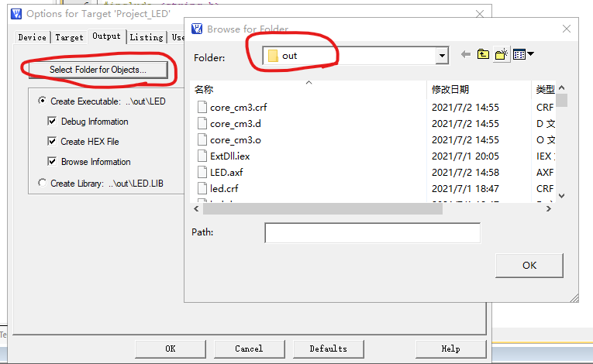Screen dimensions: 593x364
Task: Select file name core_cm3.crf
Action: click(238, 108)
